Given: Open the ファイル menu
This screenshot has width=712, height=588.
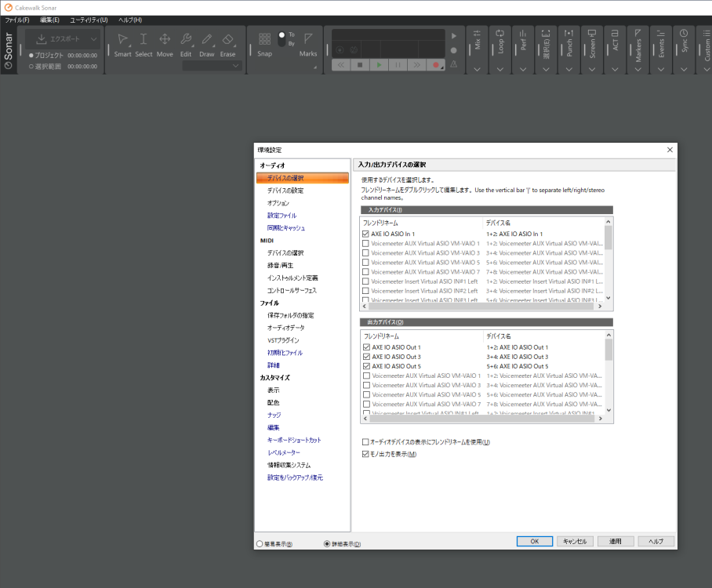Looking at the screenshot, I should coord(16,20).
